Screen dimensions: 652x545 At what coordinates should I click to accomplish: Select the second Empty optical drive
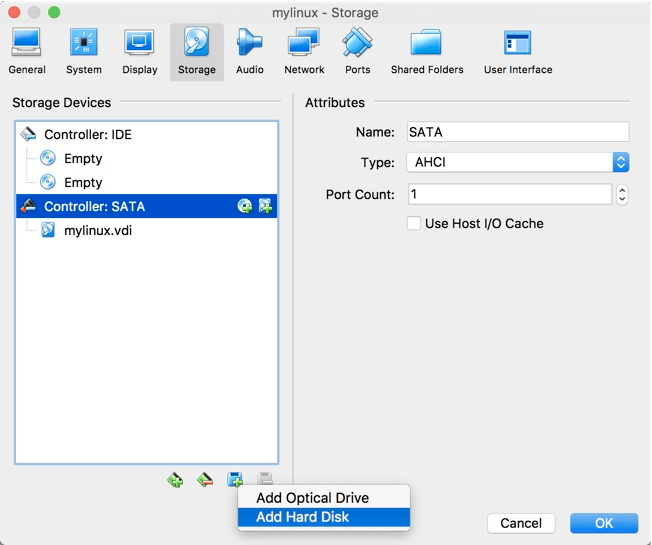pyautogui.click(x=146, y=182)
